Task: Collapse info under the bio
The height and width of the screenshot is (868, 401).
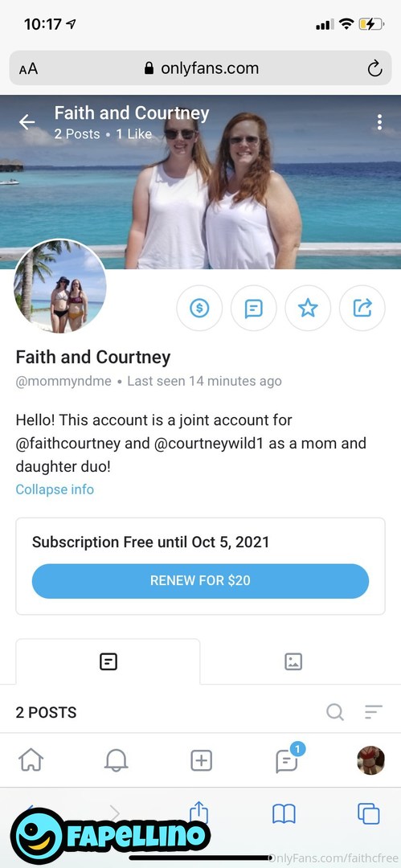Action: coord(55,489)
